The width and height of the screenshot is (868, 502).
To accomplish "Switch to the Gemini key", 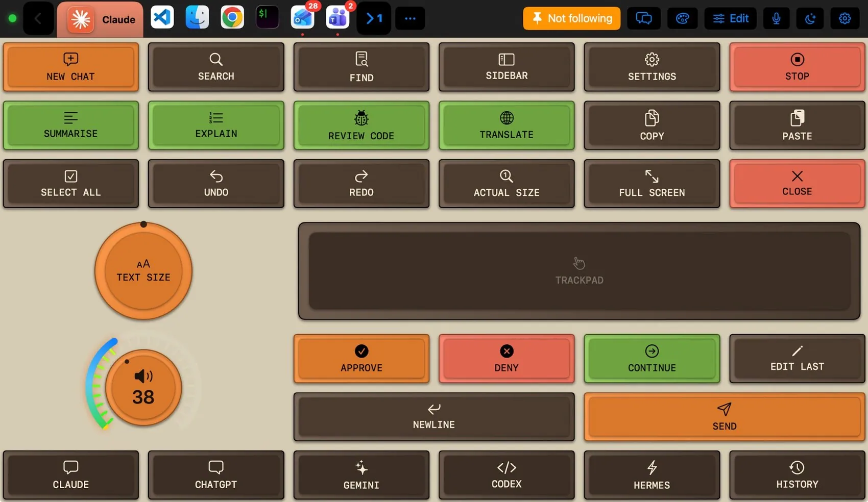I will [361, 475].
